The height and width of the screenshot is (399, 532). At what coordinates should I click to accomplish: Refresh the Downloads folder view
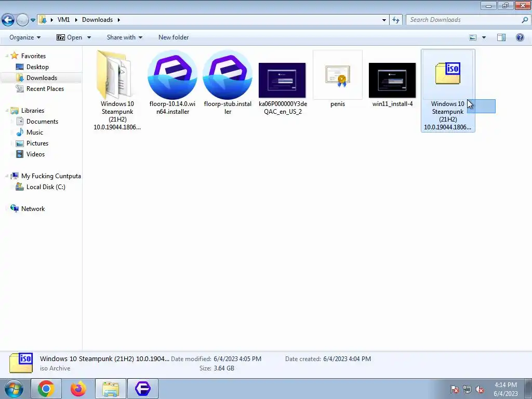[x=396, y=20]
